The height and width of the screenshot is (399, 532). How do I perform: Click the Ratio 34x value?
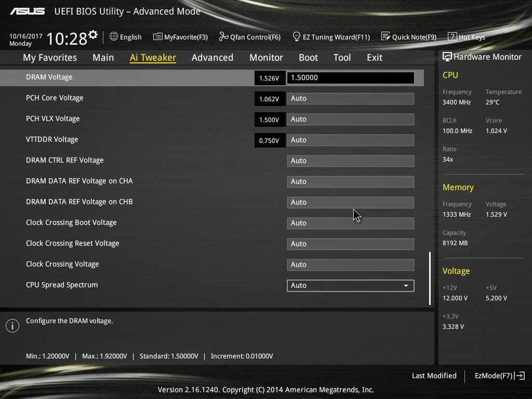[x=448, y=159]
